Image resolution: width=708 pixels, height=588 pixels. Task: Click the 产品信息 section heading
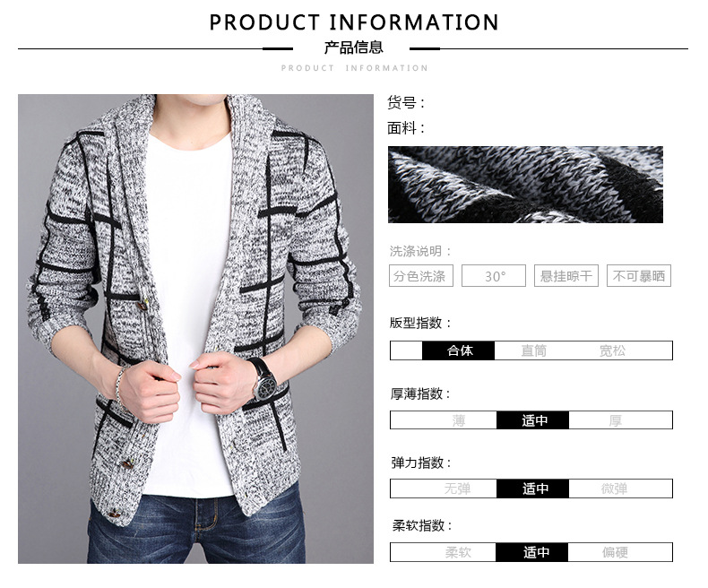[x=353, y=47]
